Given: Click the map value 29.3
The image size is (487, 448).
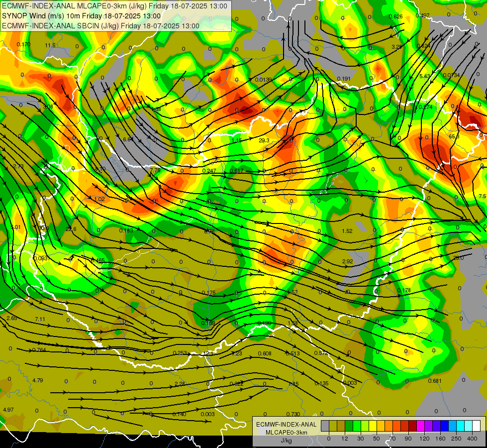Looking at the screenshot, I should (264, 140).
